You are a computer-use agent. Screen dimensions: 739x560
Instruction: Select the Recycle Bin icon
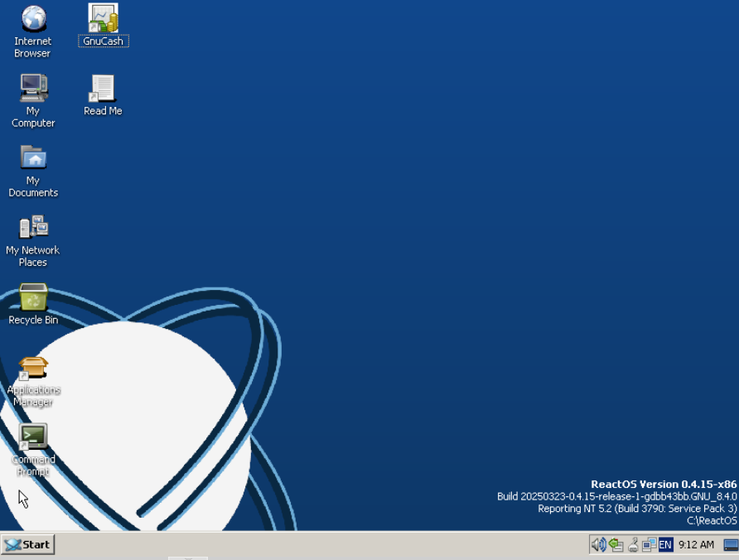(x=33, y=298)
